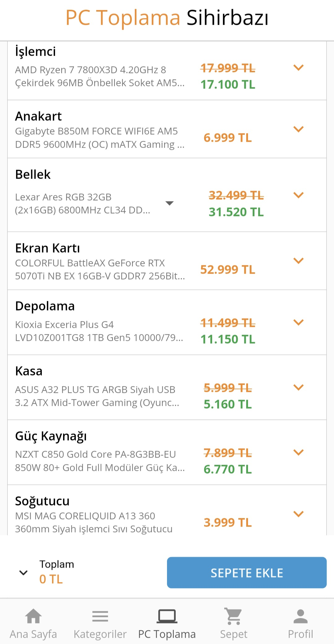Expand the Bellek row chevron

click(298, 195)
